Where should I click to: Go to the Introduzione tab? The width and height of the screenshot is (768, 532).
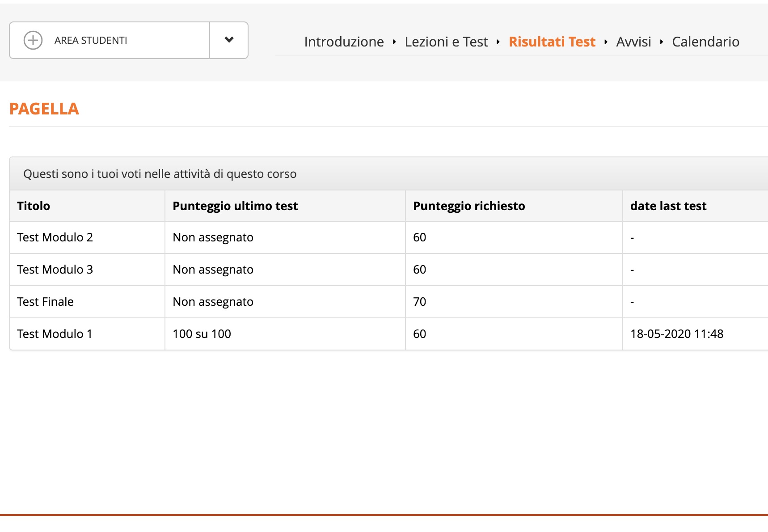344,42
